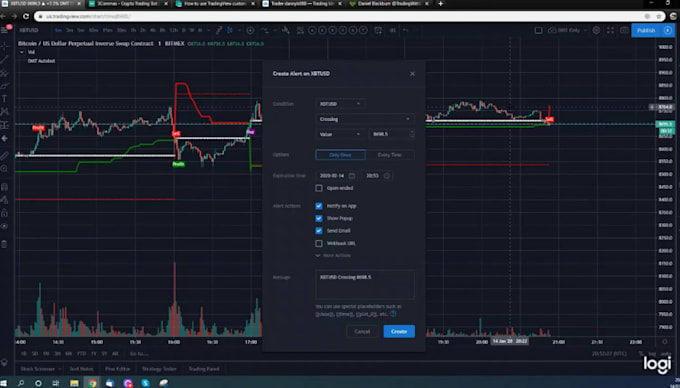Viewport: 680px width, 388px height.
Task: Enable the Webhook URL checkbox
Action: tap(319, 243)
